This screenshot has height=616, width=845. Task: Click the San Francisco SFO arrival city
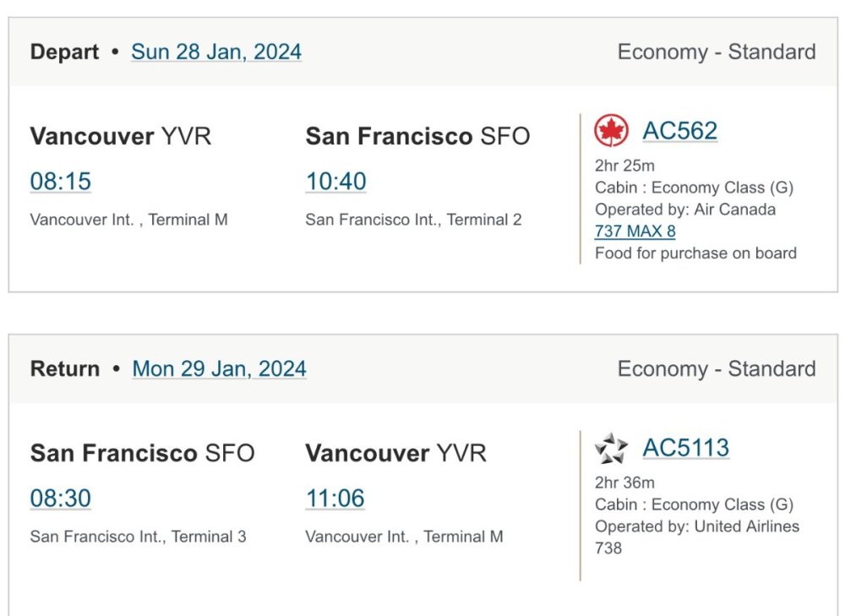(x=417, y=136)
